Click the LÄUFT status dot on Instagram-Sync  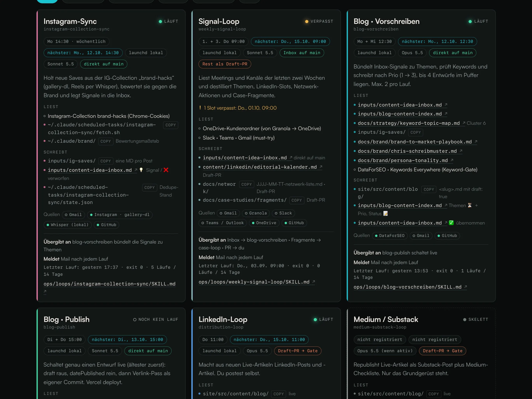tap(161, 21)
